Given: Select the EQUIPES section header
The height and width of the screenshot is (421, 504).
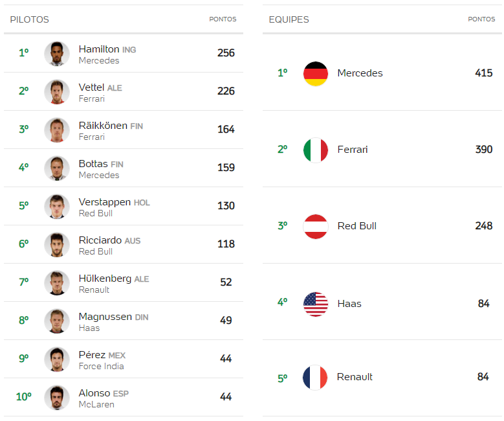Looking at the screenshot, I should pyautogui.click(x=289, y=19).
